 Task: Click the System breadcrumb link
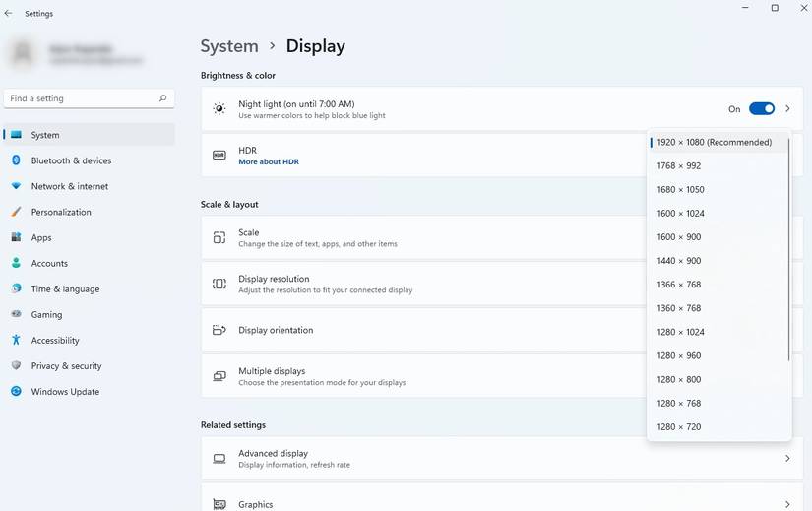coord(229,46)
